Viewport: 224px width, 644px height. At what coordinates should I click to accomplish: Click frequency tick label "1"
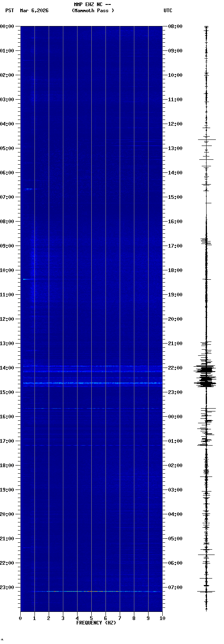34,618
